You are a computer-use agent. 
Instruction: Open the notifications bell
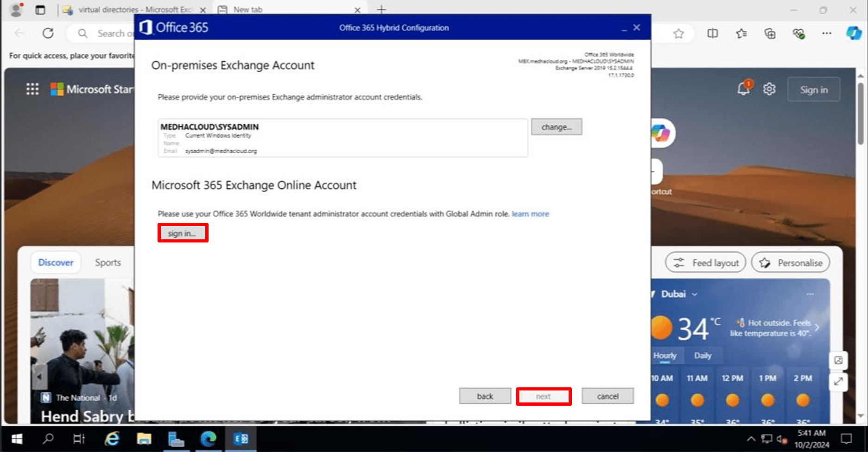743,89
